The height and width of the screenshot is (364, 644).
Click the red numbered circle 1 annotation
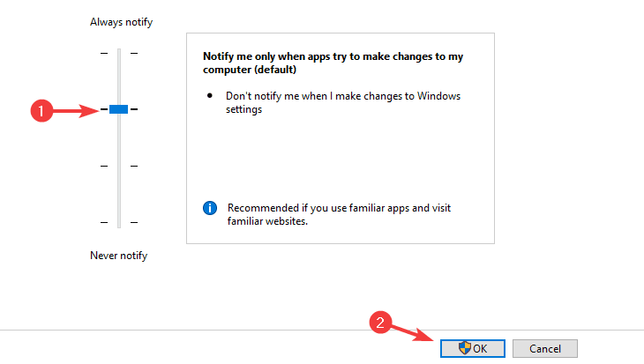click(41, 111)
